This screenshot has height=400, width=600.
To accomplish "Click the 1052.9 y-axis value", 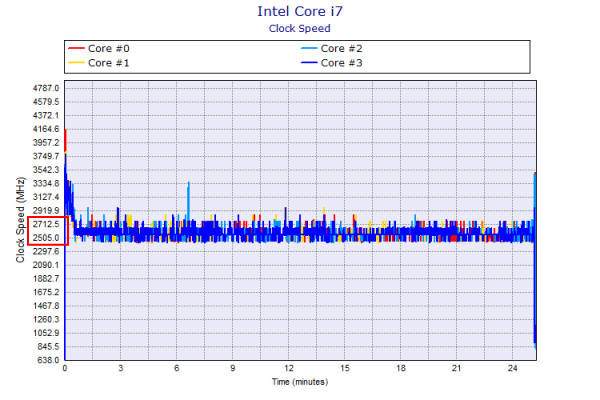I will coord(46,333).
